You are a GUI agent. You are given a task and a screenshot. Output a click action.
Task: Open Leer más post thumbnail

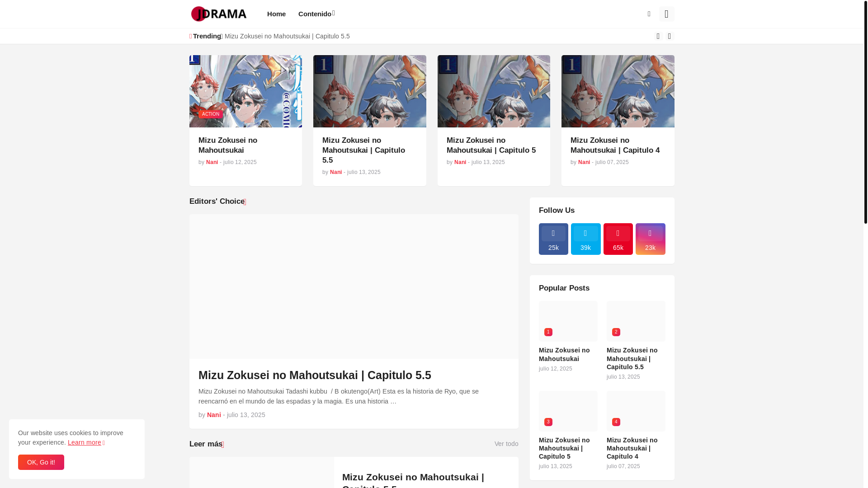coord(262,472)
